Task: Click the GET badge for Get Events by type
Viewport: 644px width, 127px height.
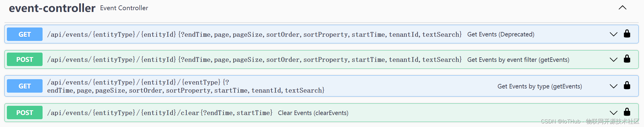Action: 25,86
